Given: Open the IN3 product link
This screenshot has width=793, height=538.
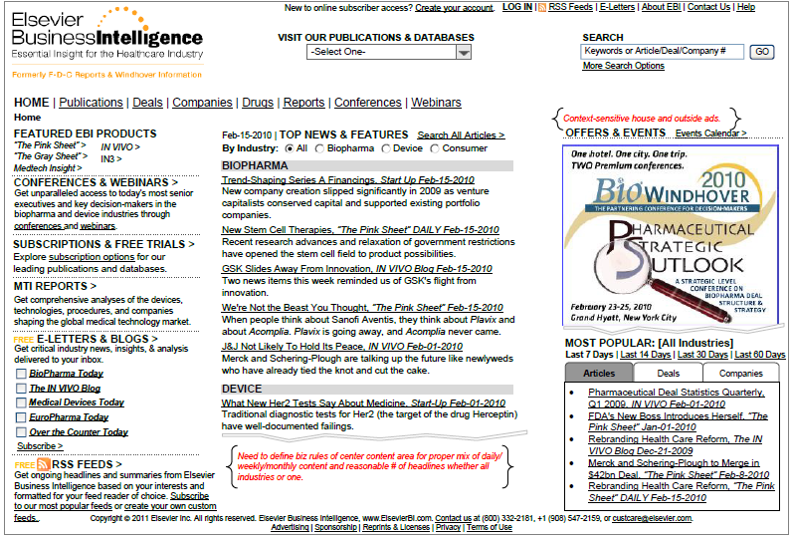Looking at the screenshot, I should click(111, 159).
